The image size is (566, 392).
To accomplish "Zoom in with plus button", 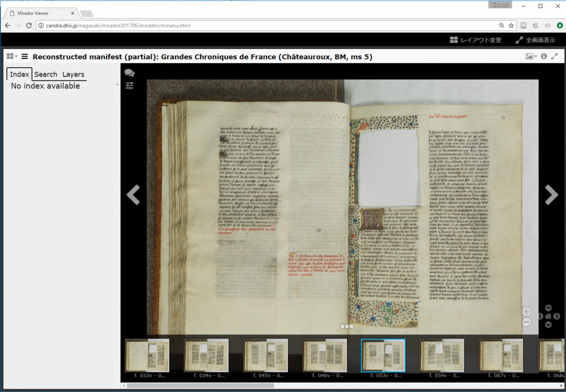I will [527, 311].
